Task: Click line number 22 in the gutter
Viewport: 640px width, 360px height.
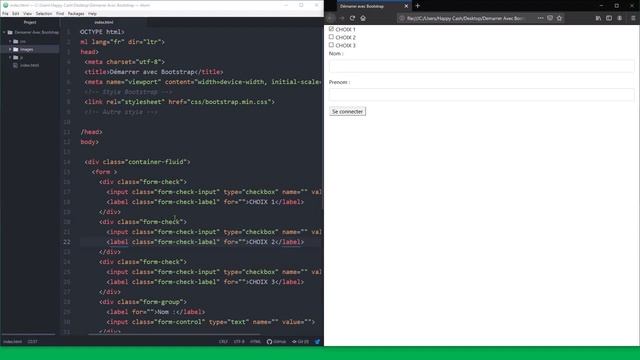Action: [x=67, y=242]
